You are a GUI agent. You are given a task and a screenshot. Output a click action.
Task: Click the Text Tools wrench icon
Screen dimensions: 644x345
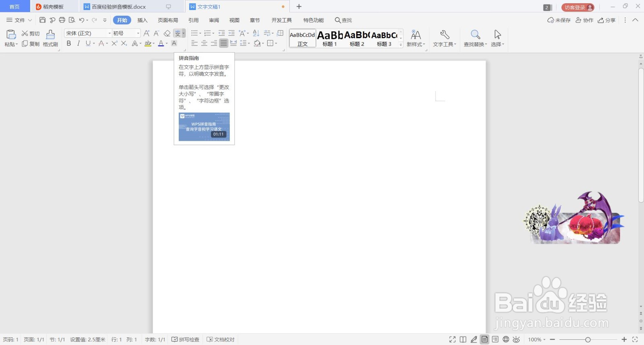click(444, 35)
